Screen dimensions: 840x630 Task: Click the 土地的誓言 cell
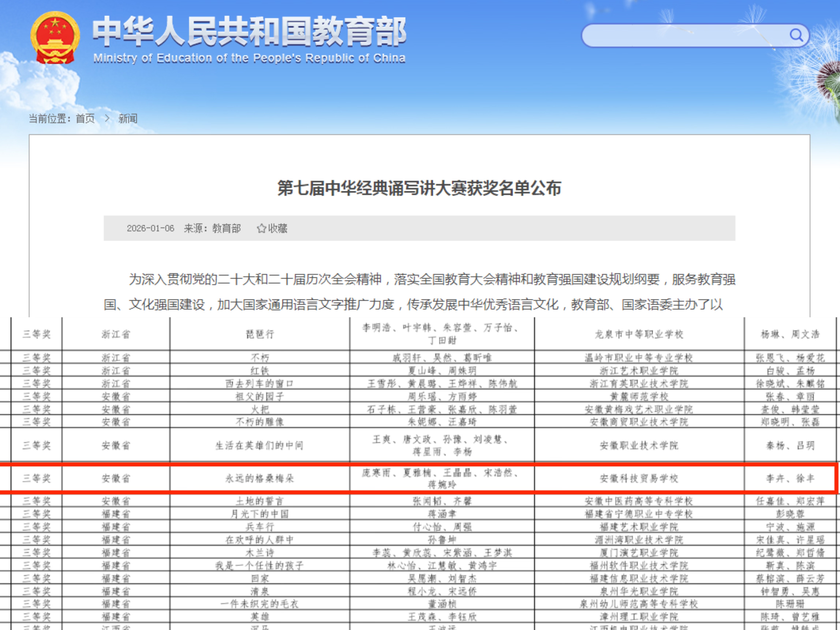pos(260,501)
